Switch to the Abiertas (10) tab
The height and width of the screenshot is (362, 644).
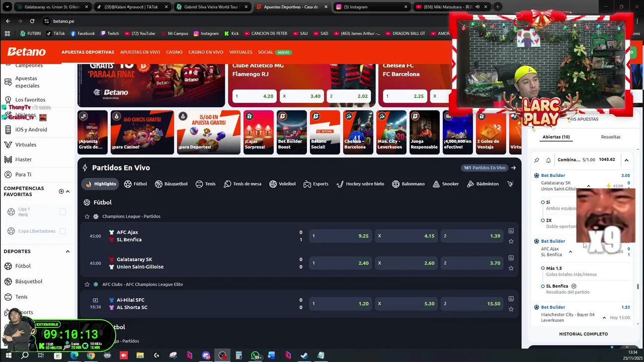click(x=556, y=137)
